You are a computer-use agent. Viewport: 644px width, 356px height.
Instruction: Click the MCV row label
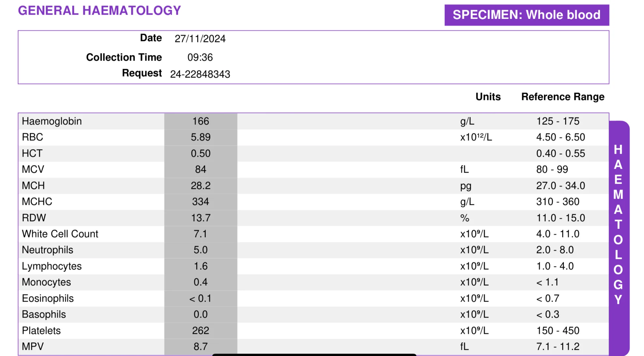click(33, 169)
